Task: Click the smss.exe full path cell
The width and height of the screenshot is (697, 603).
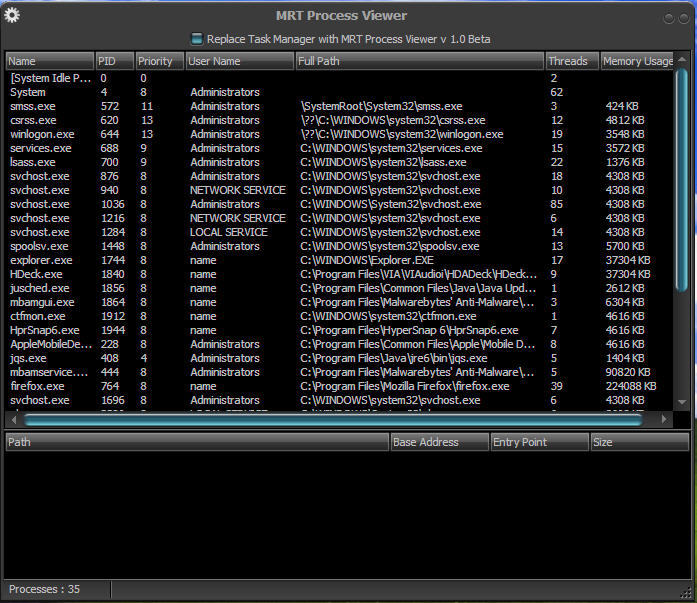Action: point(381,106)
